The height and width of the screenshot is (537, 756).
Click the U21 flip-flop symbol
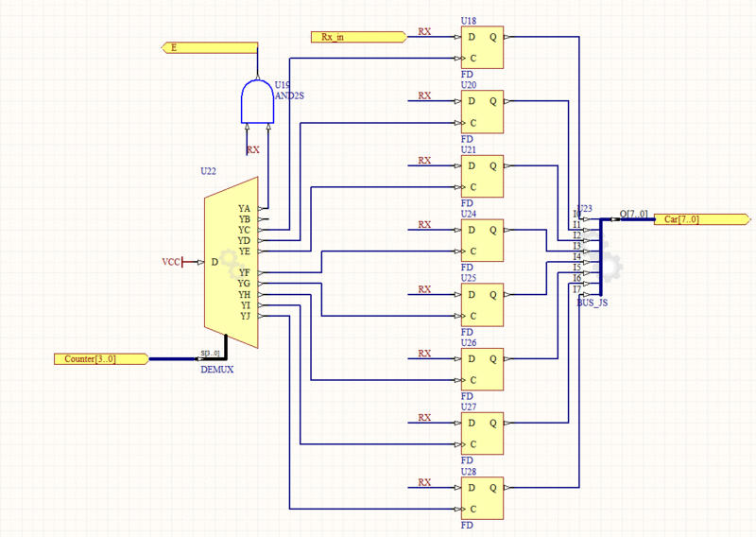pos(481,176)
